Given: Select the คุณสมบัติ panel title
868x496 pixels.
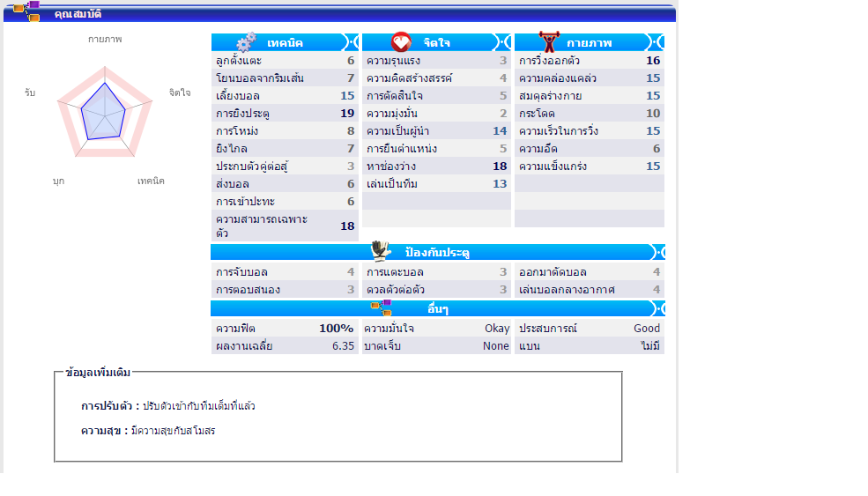Looking at the screenshot, I should point(78,14).
